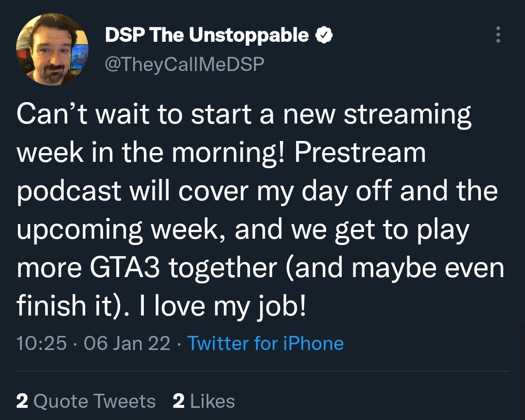Click the word Unstoppable in display name

[249, 35]
